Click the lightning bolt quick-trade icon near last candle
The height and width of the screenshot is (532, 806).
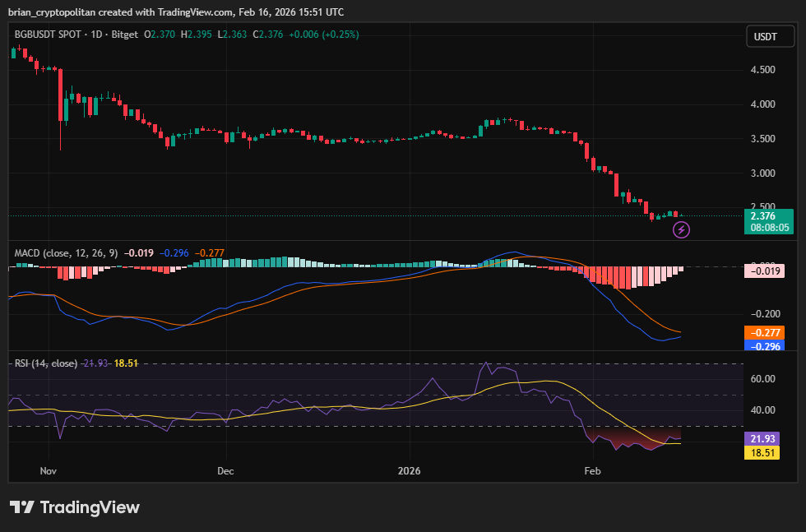click(x=681, y=229)
